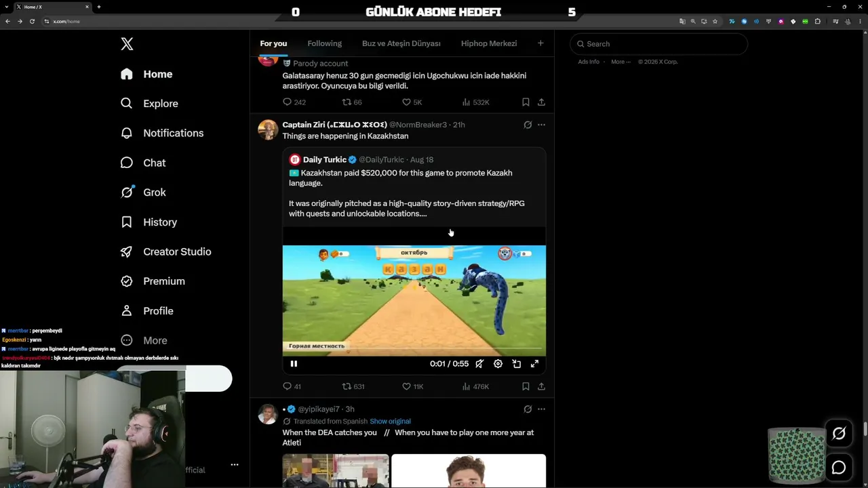Viewport: 868px width, 488px height.
Task: Open the @yipikayei7 handle link
Action: coord(319,409)
